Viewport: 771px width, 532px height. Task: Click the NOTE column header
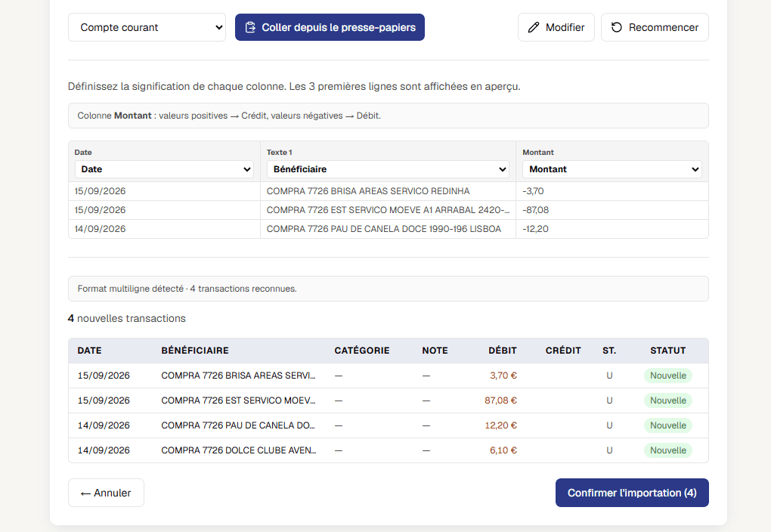pyautogui.click(x=435, y=351)
